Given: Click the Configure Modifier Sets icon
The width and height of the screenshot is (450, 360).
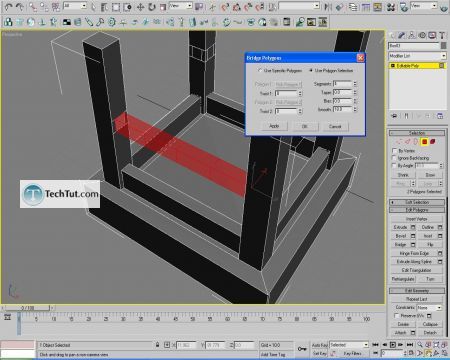Looking at the screenshot, I should pos(440,116).
